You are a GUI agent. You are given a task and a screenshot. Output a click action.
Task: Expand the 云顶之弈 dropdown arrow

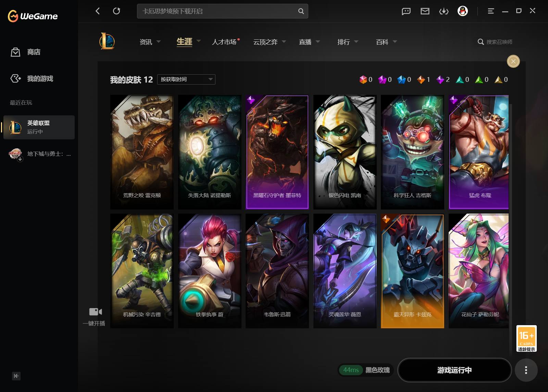[x=284, y=41]
